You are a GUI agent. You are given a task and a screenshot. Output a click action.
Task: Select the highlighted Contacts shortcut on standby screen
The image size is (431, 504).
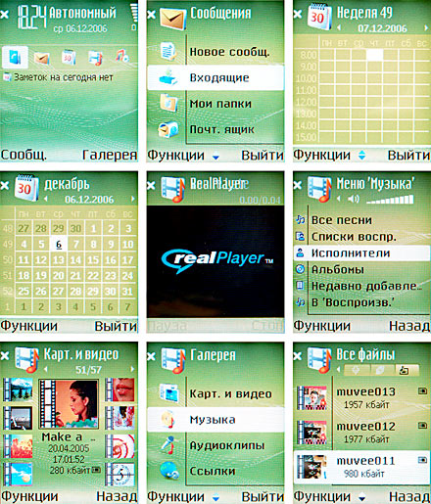coord(15,58)
